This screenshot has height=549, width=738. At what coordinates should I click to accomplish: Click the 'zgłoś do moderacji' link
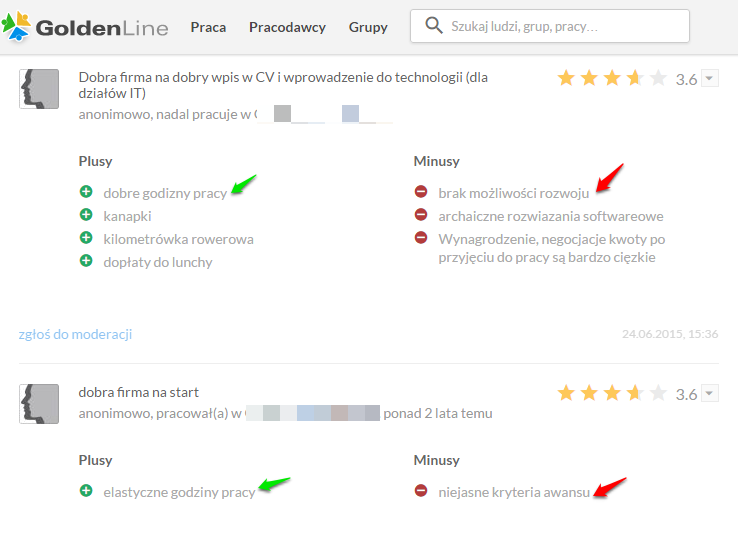pyautogui.click(x=75, y=334)
